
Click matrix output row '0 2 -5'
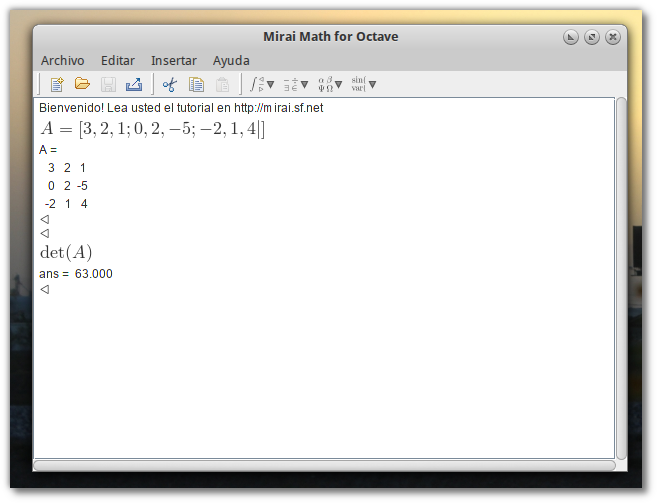pos(67,186)
